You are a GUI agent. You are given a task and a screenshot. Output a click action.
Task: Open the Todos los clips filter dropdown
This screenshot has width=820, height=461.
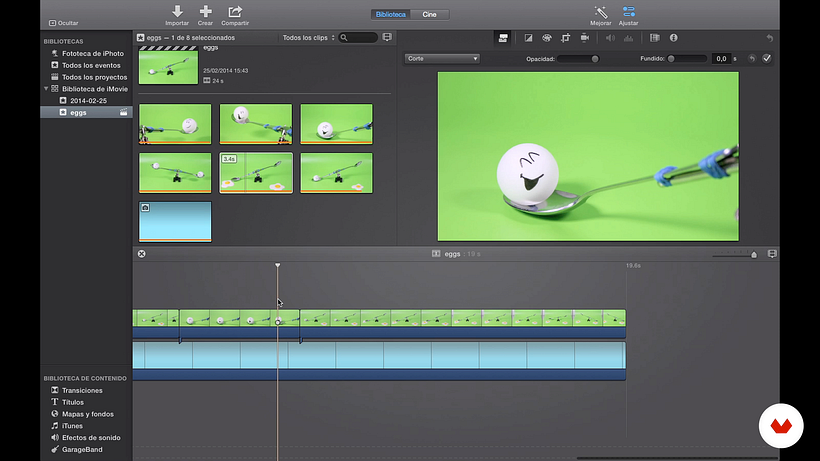click(307, 37)
